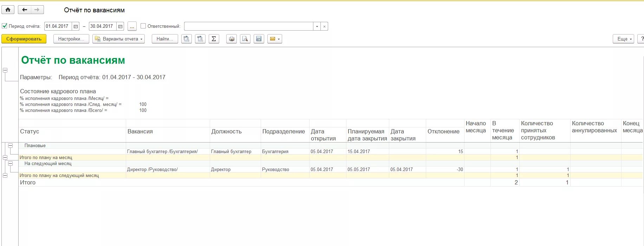Print the report with printer icon
The width and height of the screenshot is (644, 246).
pyautogui.click(x=231, y=39)
